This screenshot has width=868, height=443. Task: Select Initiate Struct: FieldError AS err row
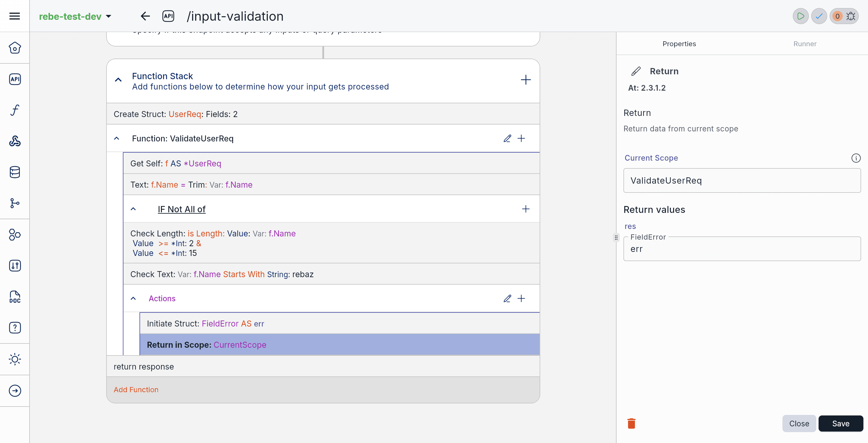point(340,323)
